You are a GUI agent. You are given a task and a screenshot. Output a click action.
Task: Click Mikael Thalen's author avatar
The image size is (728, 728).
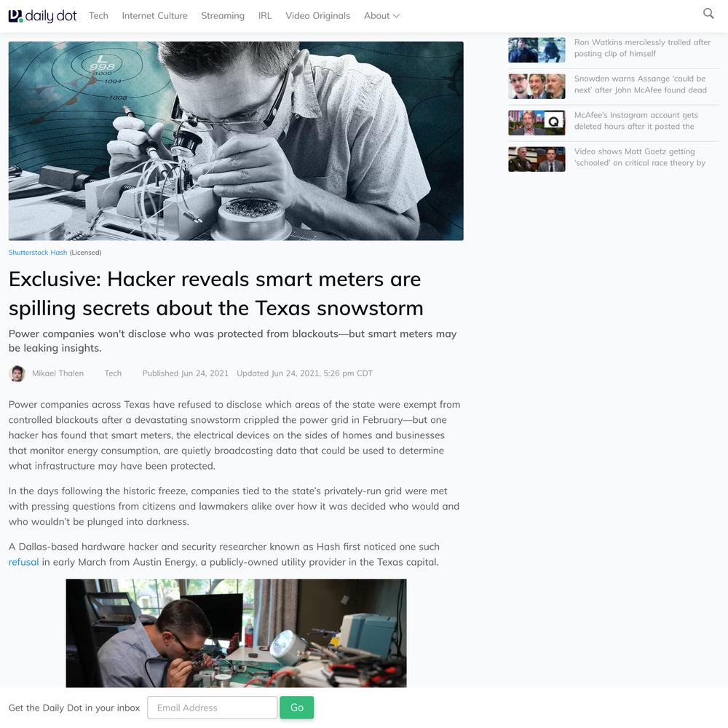coord(17,373)
